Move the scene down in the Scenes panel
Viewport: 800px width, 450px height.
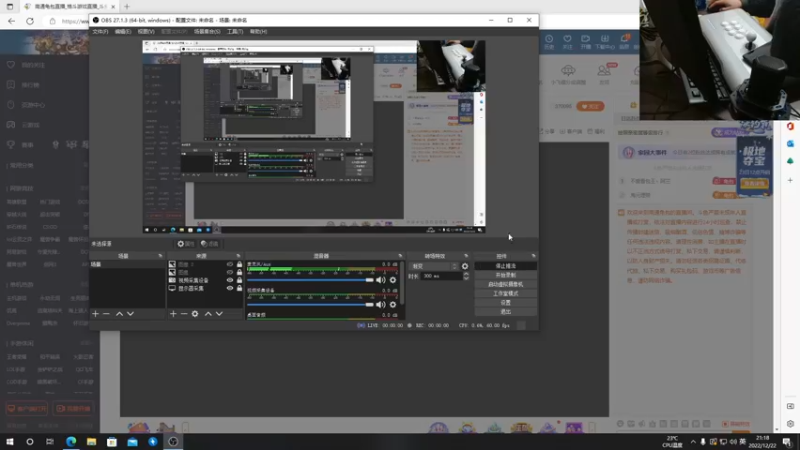tap(131, 314)
